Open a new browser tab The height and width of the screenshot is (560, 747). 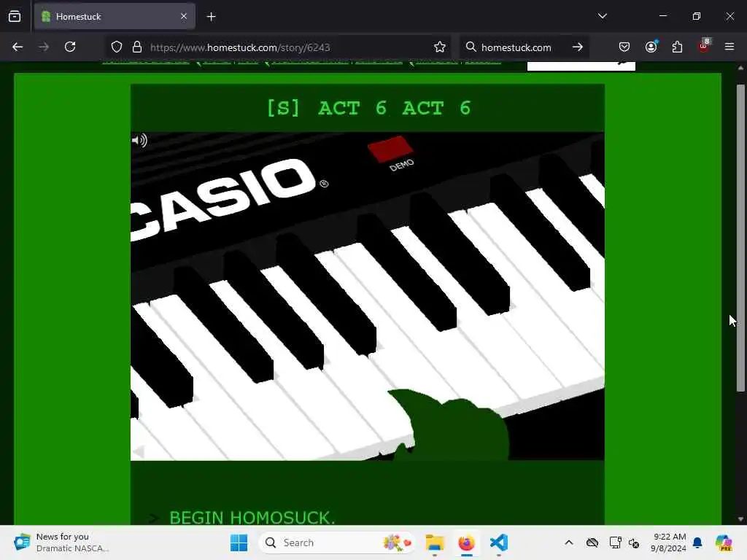(x=211, y=17)
